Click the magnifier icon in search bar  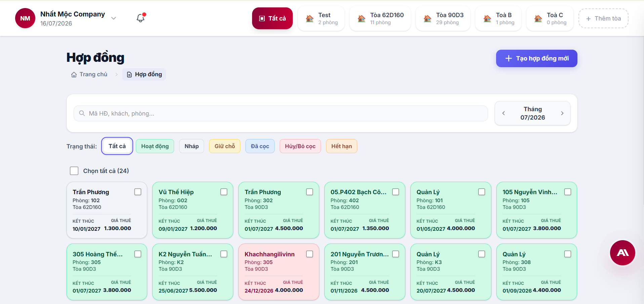click(x=82, y=113)
